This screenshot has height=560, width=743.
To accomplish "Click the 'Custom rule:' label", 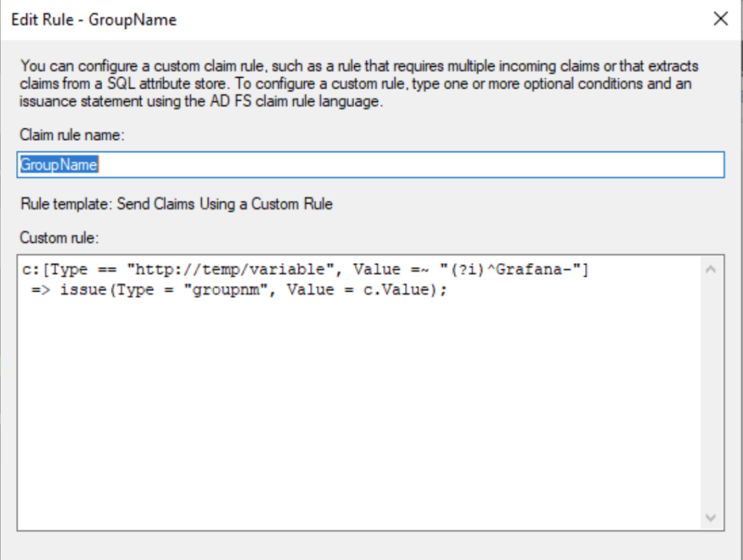I will tap(59, 237).
